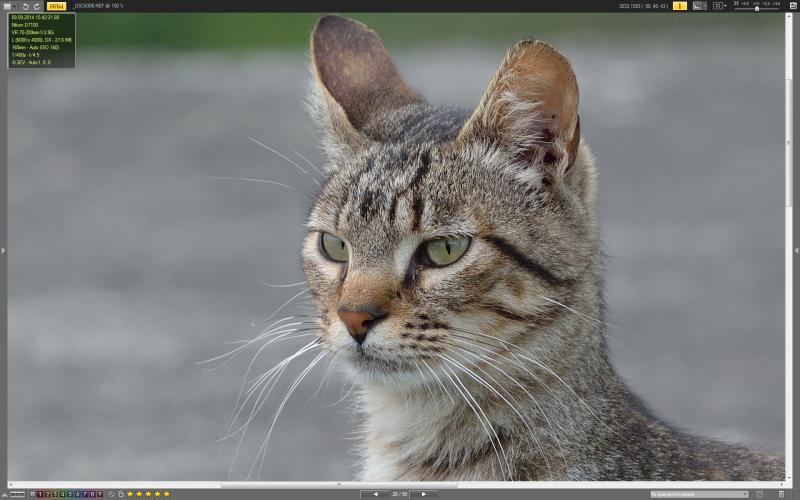
Task: Go to the next image
Action: click(x=423, y=494)
